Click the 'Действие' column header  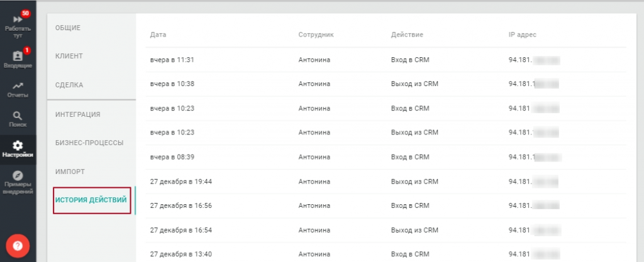click(x=406, y=35)
